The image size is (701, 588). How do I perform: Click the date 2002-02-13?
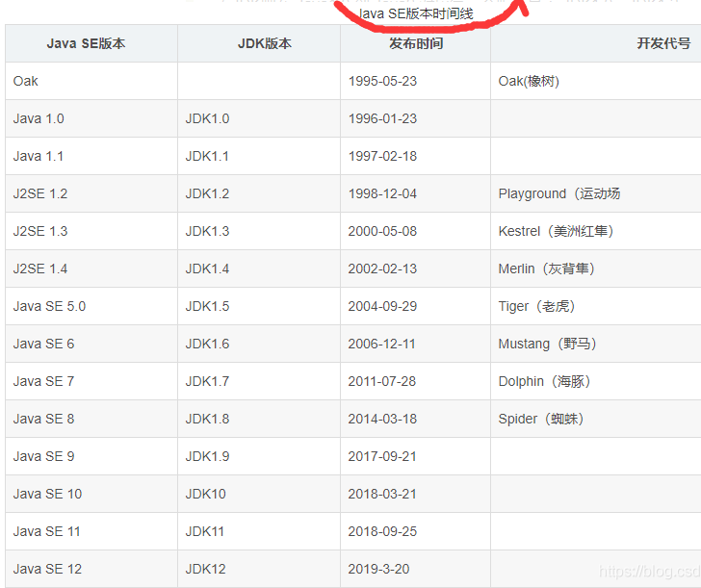[382, 269]
